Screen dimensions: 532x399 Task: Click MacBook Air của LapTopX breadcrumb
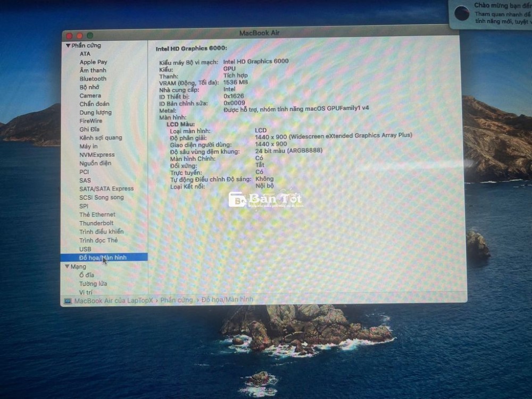click(114, 301)
